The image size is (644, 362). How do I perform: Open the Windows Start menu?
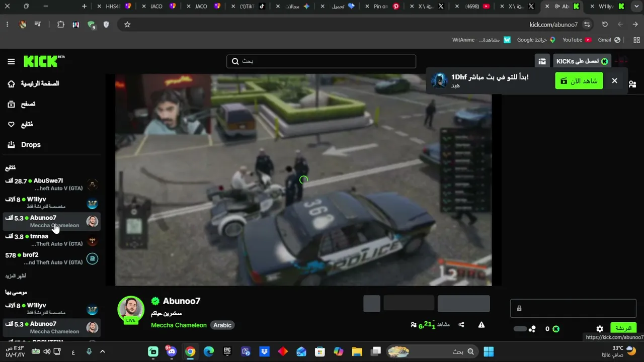pos(488,351)
